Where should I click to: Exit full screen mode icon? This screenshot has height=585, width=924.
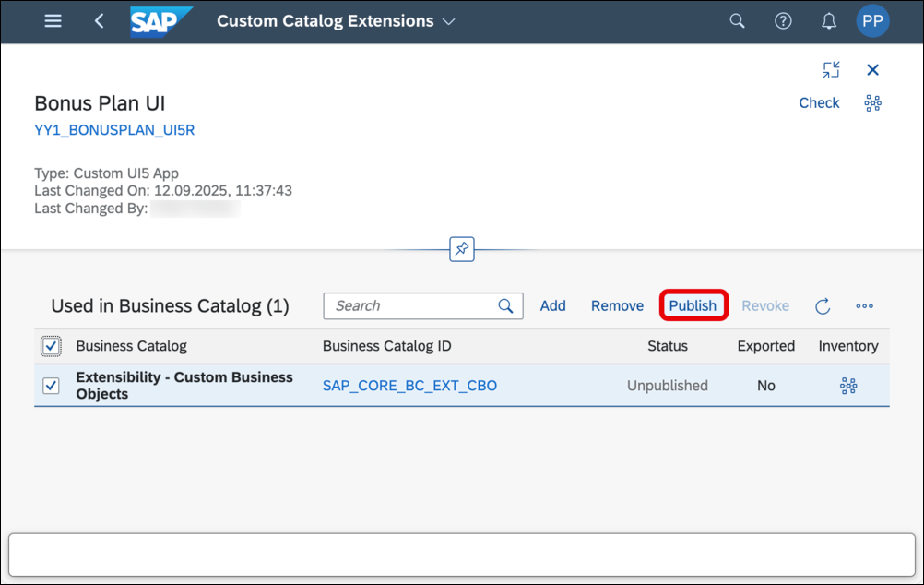point(831,69)
